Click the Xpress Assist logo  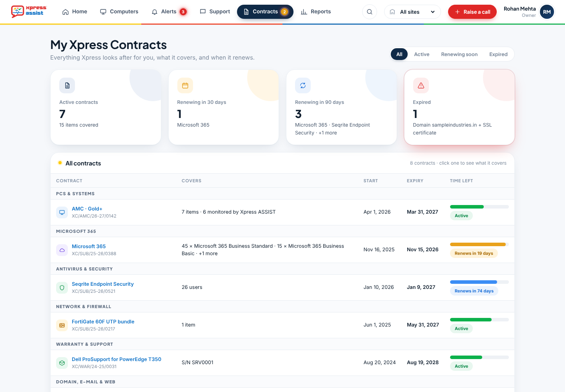tap(29, 11)
